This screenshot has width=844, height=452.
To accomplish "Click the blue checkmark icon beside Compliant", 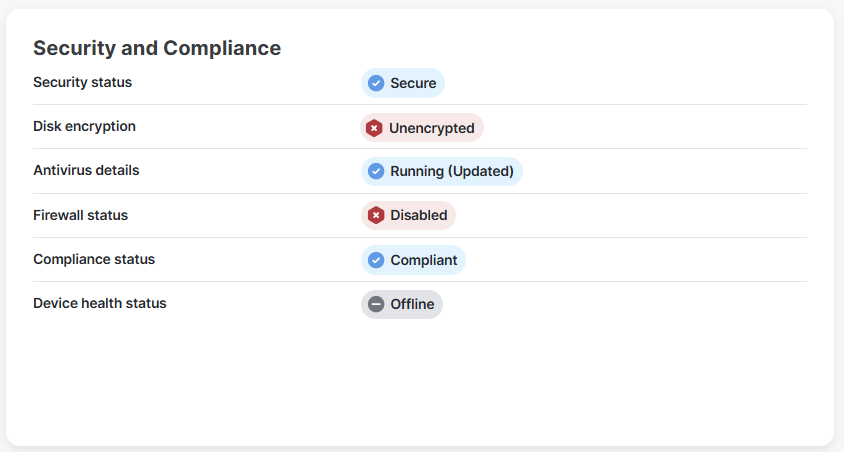I will click(376, 260).
